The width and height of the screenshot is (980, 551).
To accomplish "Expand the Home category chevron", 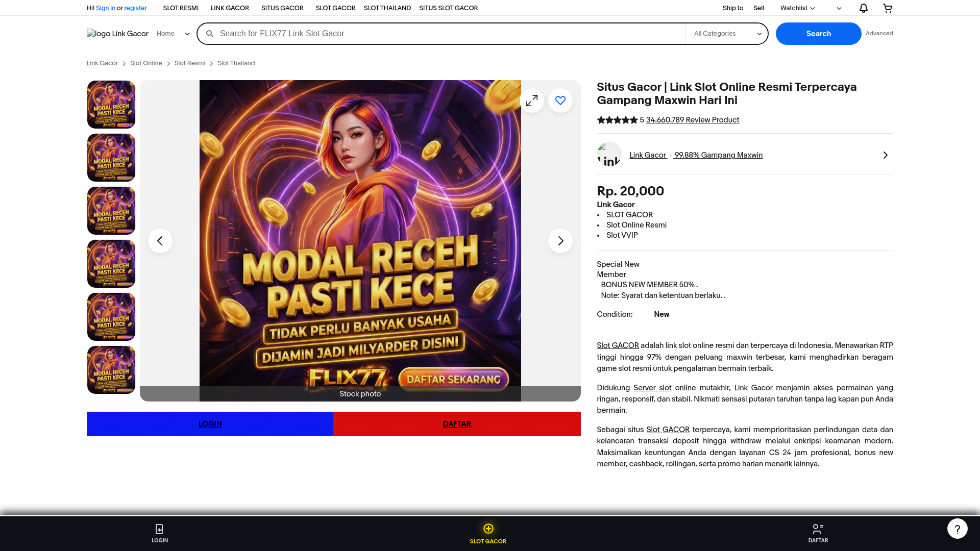I will coord(187,34).
